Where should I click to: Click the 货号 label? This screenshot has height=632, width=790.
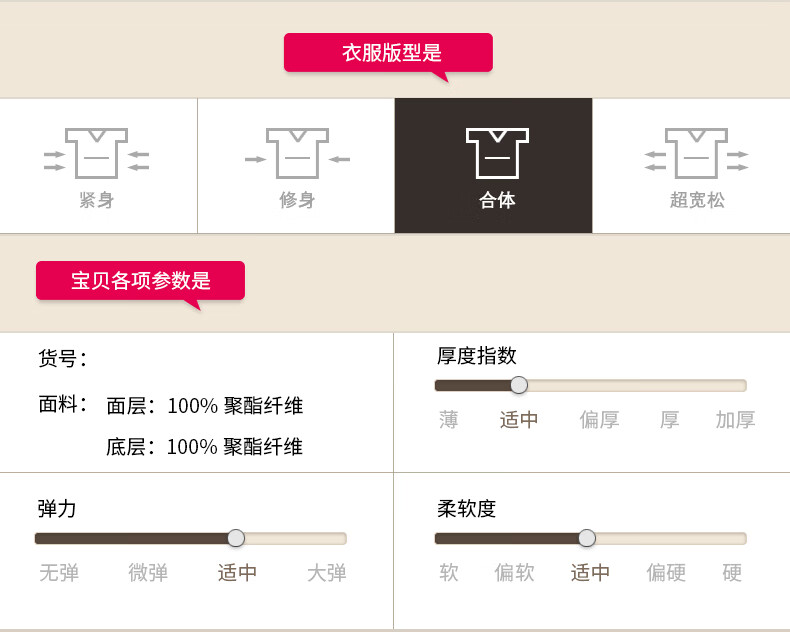click(x=62, y=358)
